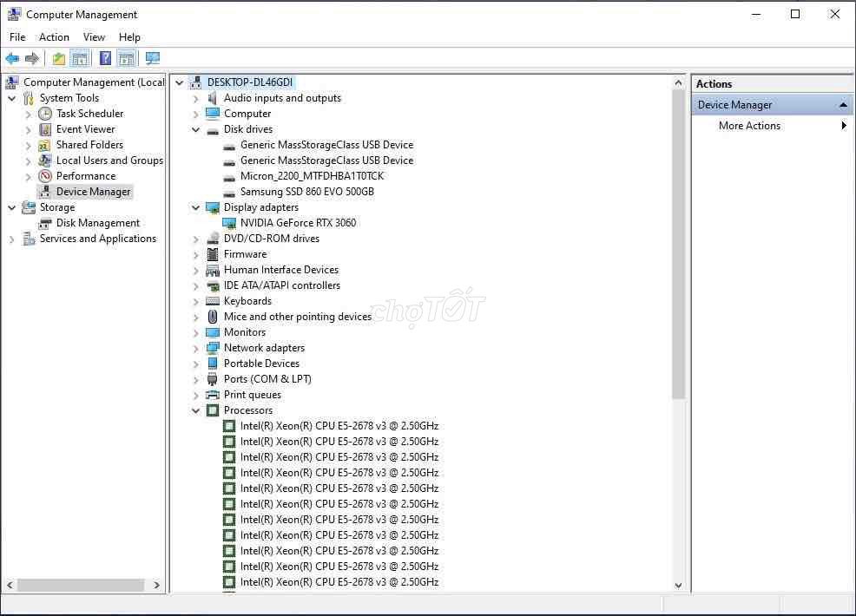Open the Help question mark toolbar icon
856x616 pixels.
[x=105, y=58]
